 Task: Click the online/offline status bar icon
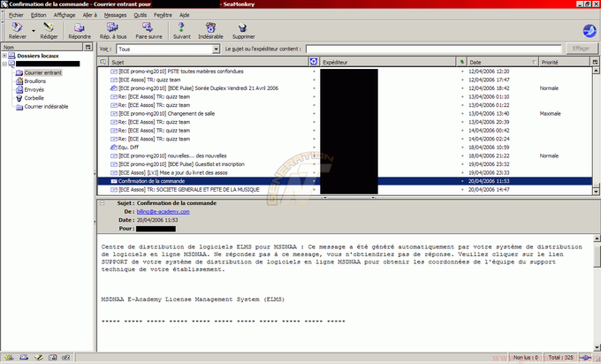[585, 358]
